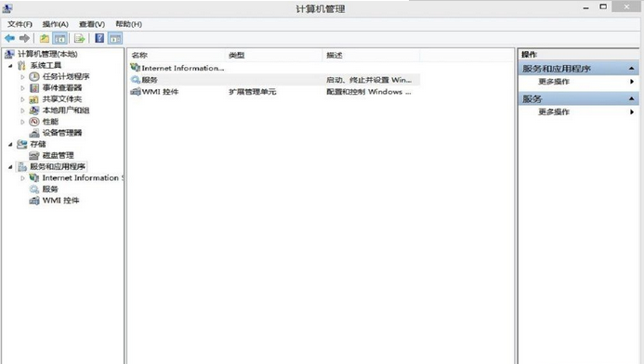Open the 帮助(H) menu

pos(128,24)
